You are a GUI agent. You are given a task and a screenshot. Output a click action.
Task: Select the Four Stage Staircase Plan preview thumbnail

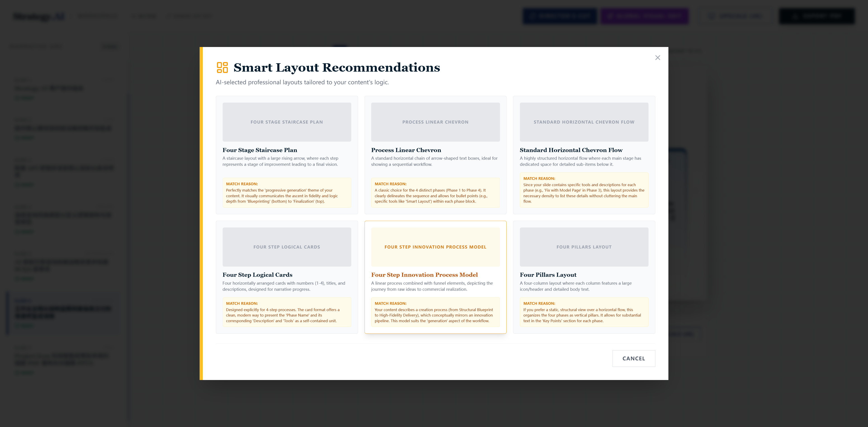[x=286, y=122]
